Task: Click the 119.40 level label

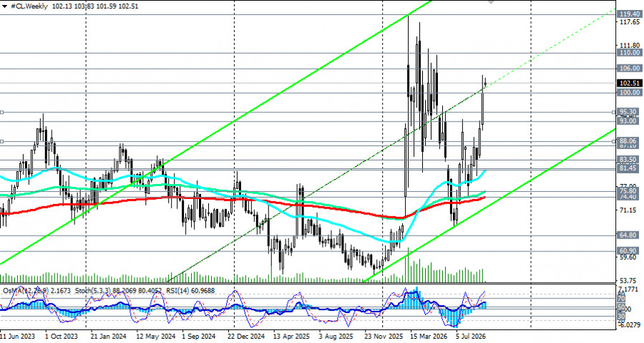Action: point(630,14)
